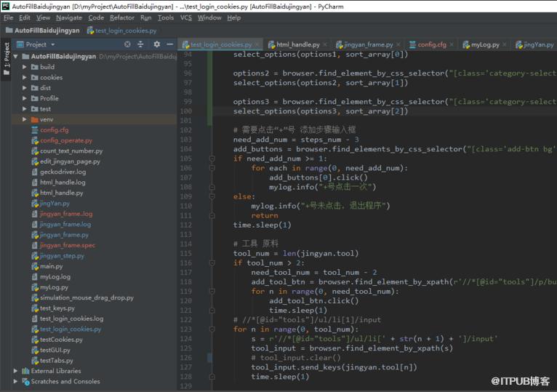Expand the cookies folder
557x392 pixels.
25,78
